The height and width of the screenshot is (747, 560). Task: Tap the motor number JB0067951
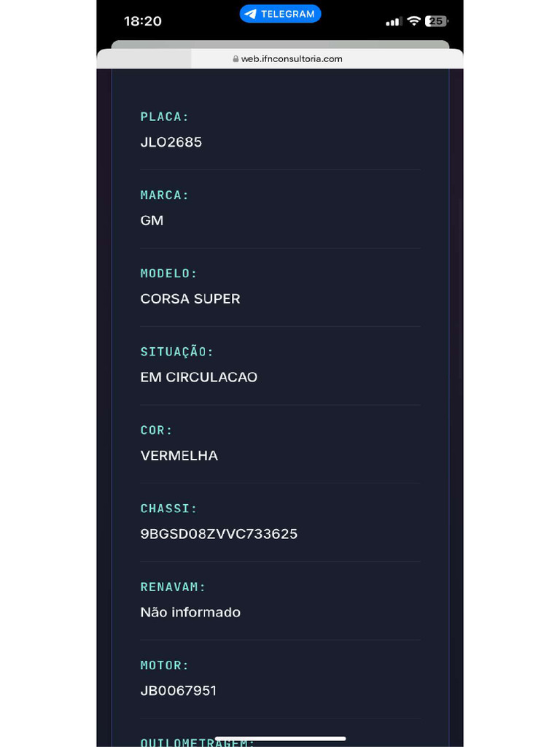(179, 691)
